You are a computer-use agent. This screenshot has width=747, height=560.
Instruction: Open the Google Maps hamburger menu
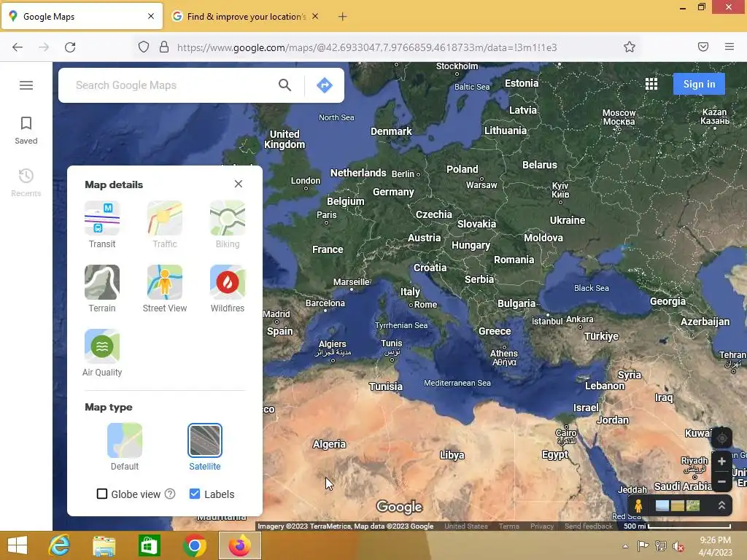[26, 85]
